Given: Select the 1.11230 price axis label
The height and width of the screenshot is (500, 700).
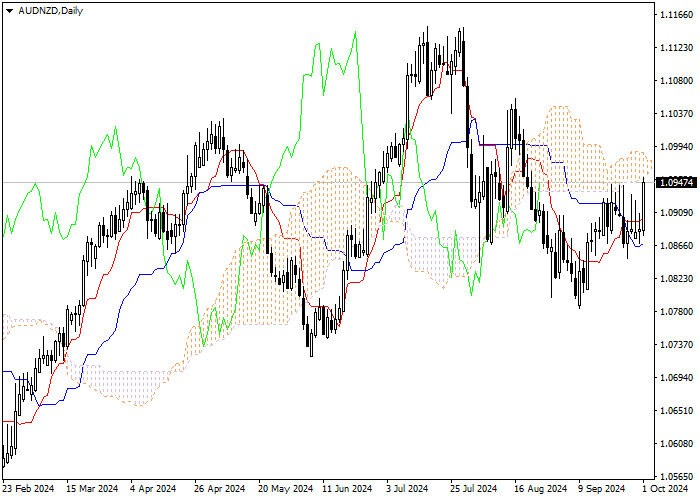Looking at the screenshot, I should click(676, 48).
